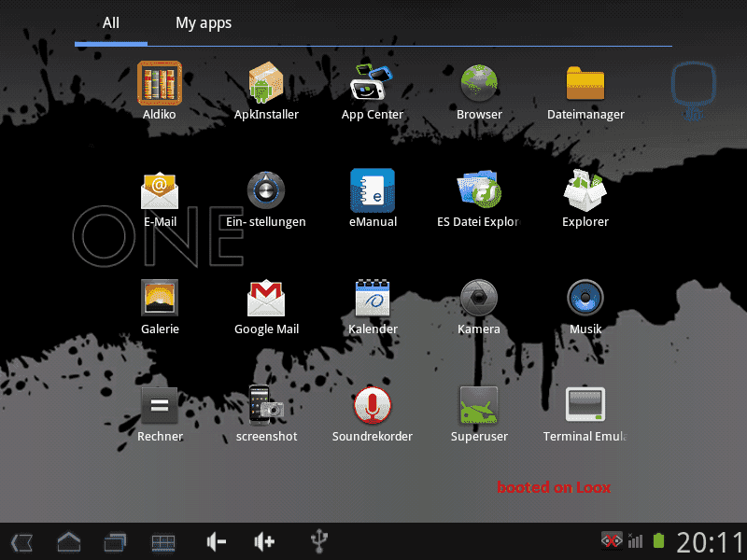The height and width of the screenshot is (560, 747).
Task: Launch eManual
Action: coord(373,198)
